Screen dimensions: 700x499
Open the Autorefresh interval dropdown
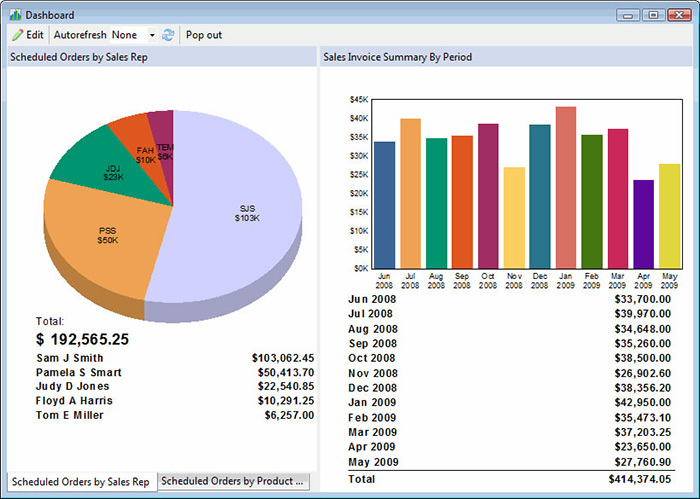[x=152, y=35]
